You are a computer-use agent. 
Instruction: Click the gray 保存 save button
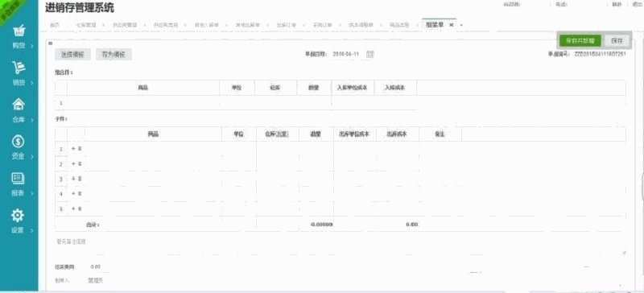617,41
